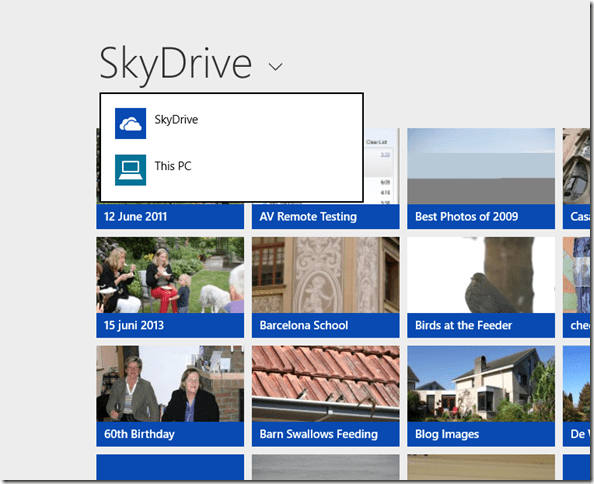Switch location to This PC text
This screenshot has width=594, height=484.
point(173,166)
